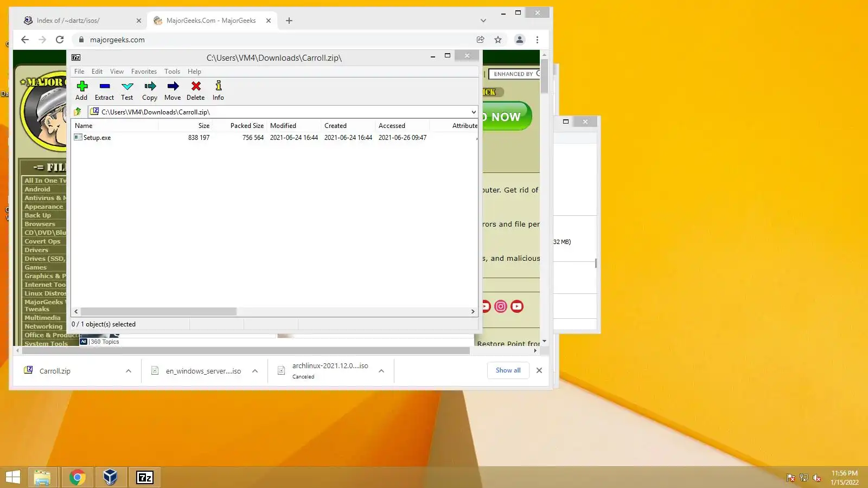Expand en_windows_server iso download options

tap(255, 371)
